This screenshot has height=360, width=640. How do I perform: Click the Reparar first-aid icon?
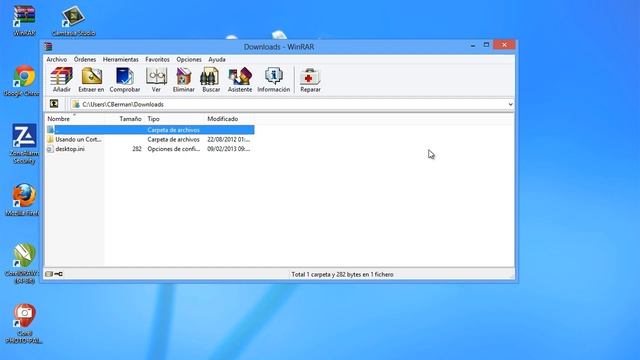coord(310,80)
